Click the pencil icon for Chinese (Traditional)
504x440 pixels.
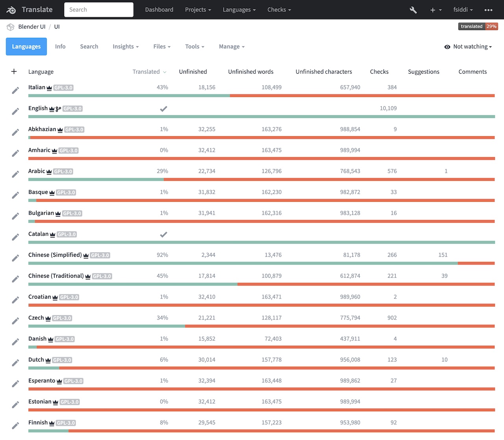[15, 279]
